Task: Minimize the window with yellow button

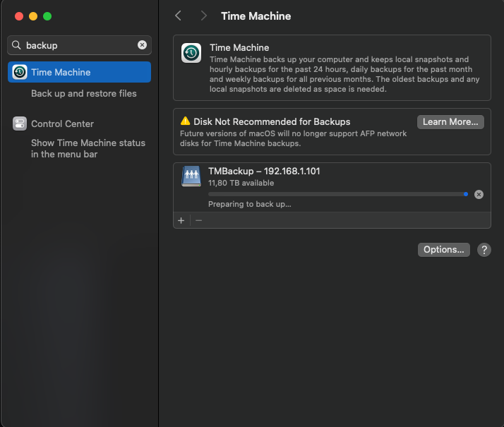Action: tap(33, 16)
